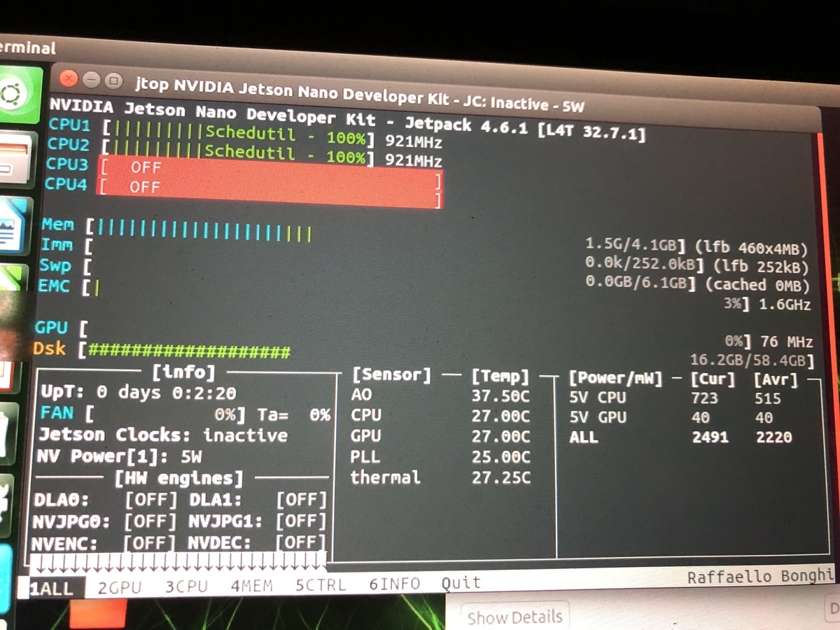Viewport: 840px width, 630px height.
Task: Click the NV Power[1]: 5W line
Action: [x=120, y=456]
